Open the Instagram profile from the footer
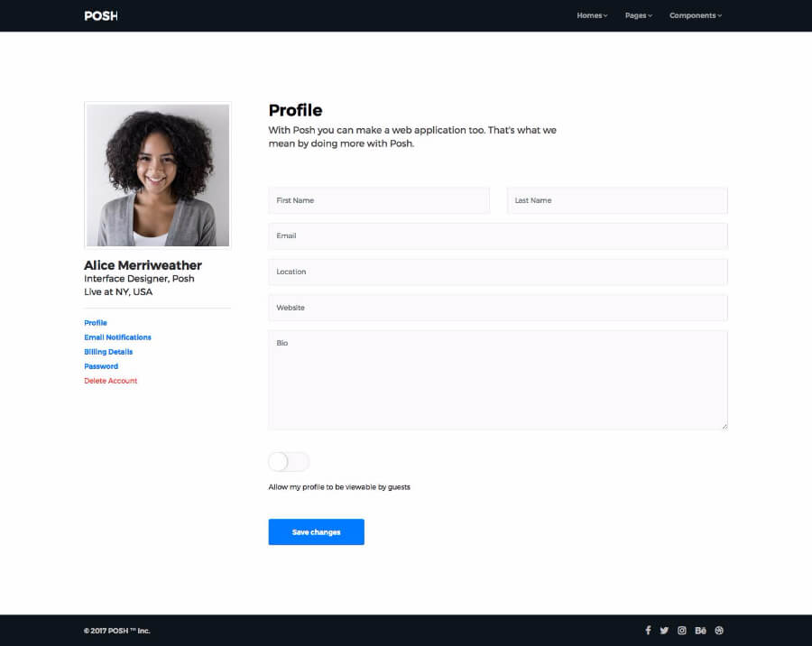 tap(683, 631)
